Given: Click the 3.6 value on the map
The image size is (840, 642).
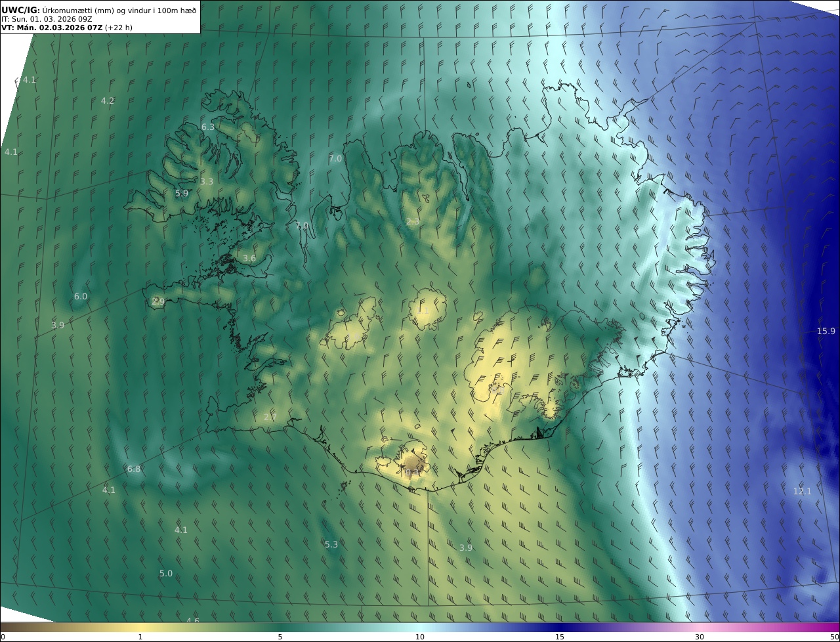Looking at the screenshot, I should pos(249,258).
